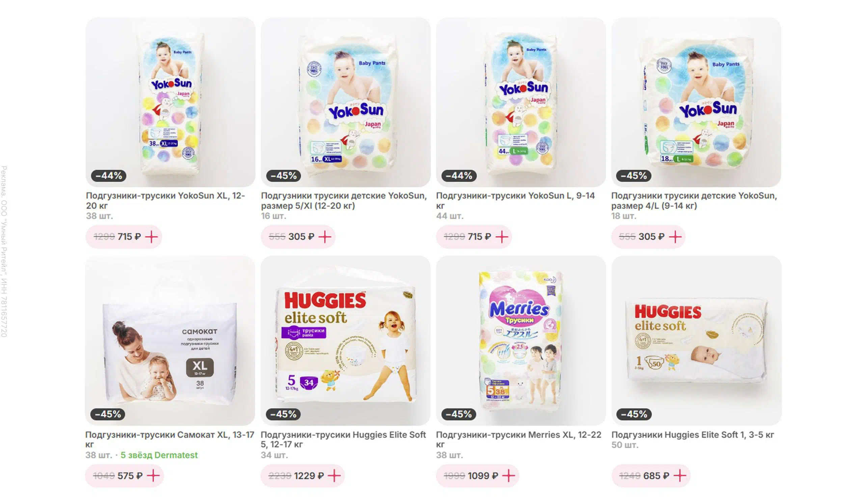Open Huggies Elite Soft 1 product image
This screenshot has height=504, width=864.
pos(696,341)
